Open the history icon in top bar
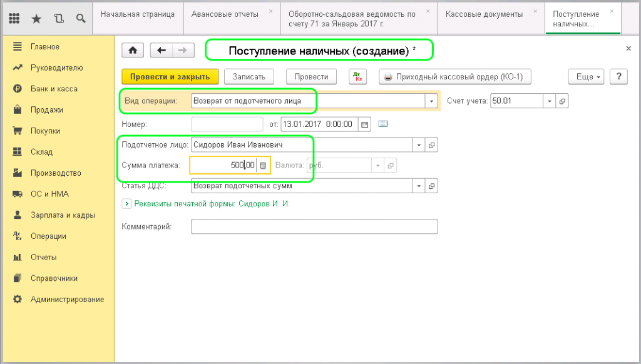This screenshot has height=364, width=641. point(59,18)
